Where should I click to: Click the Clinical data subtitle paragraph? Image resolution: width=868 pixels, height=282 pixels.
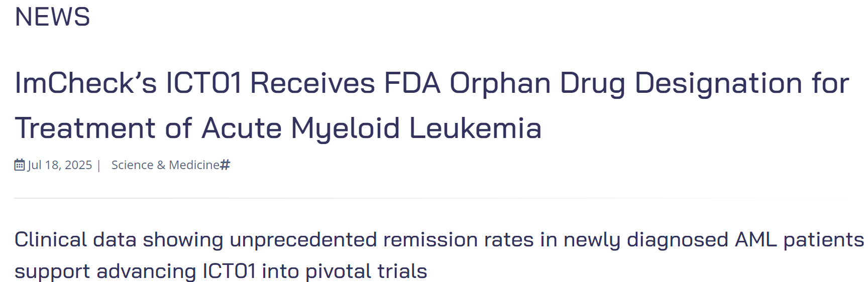click(x=439, y=255)
